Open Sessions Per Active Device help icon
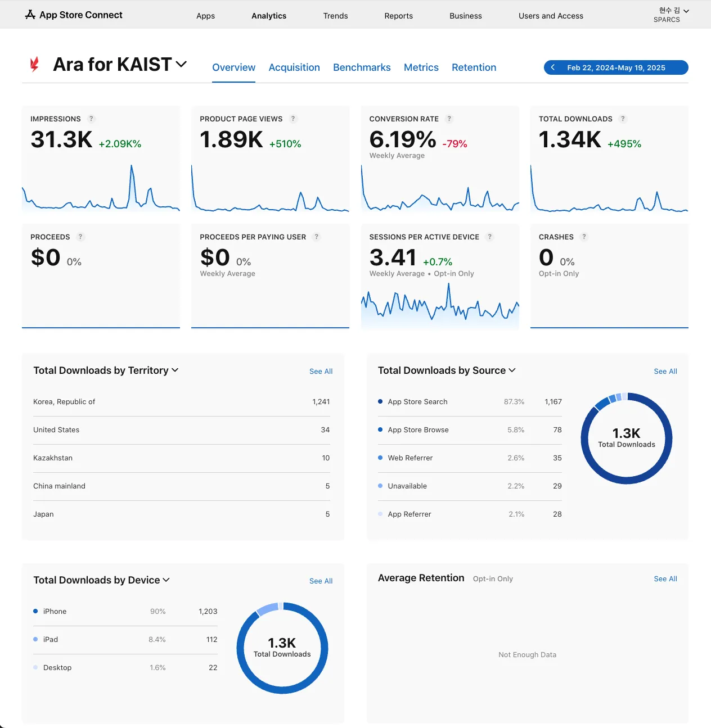This screenshot has height=728, width=711. click(490, 237)
